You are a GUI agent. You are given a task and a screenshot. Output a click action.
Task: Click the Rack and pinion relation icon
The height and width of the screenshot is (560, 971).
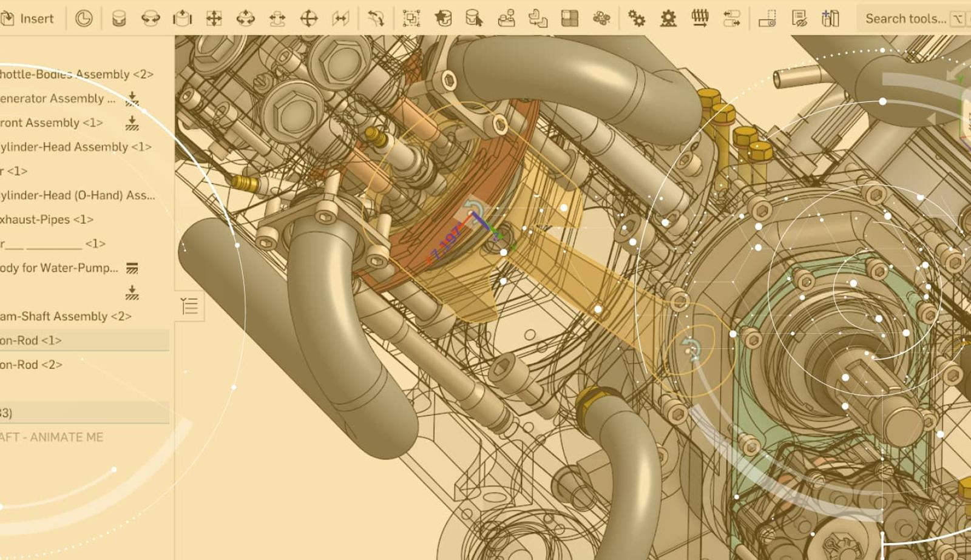[668, 18]
